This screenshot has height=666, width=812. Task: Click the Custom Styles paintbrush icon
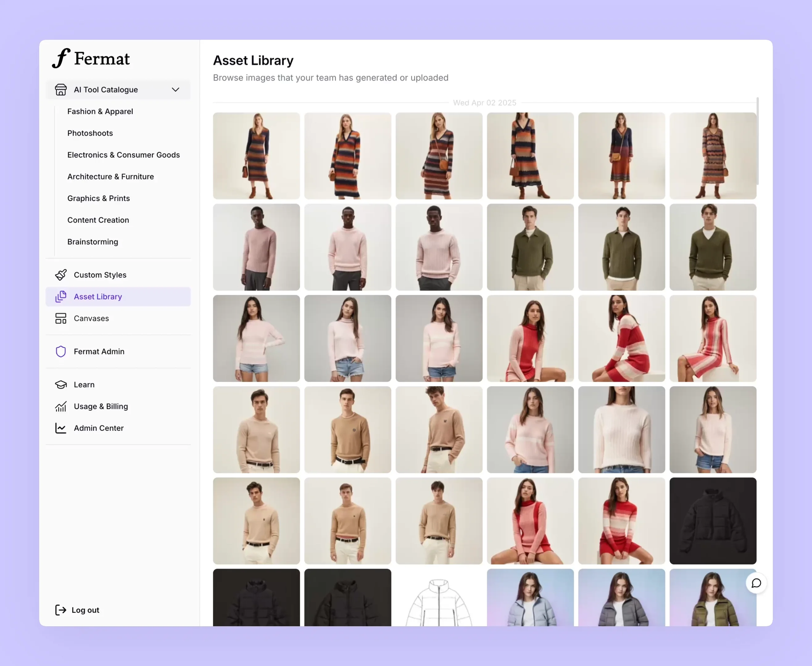61,275
